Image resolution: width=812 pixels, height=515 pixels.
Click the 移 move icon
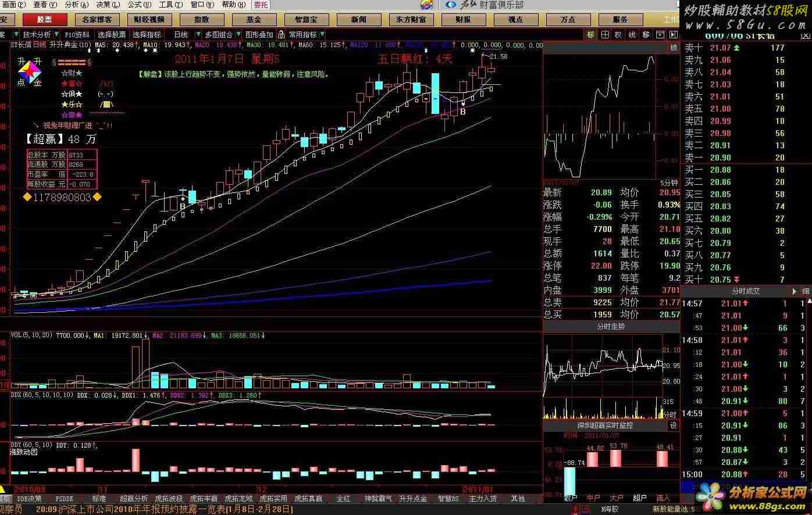(646, 35)
